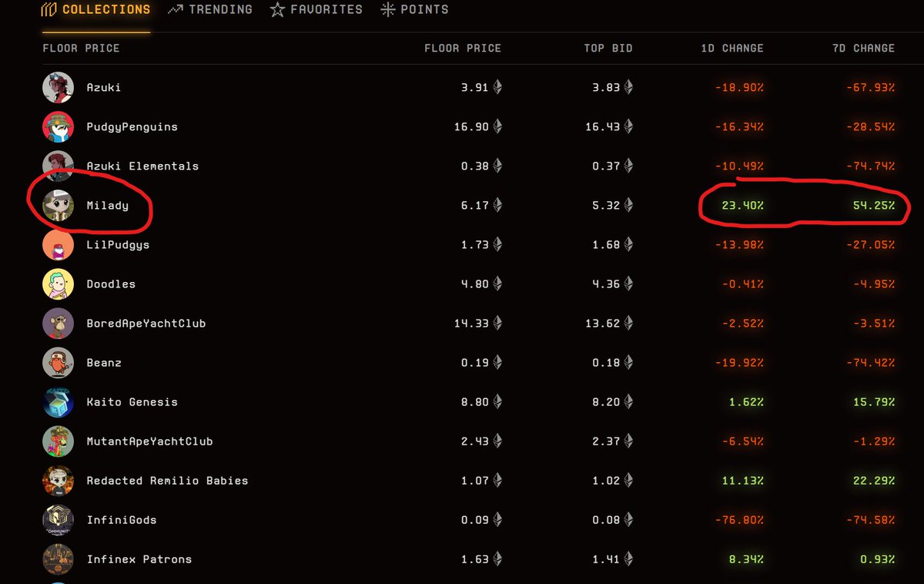Sort by the 7D CHANGE column header
924x584 pixels.
[x=863, y=48]
